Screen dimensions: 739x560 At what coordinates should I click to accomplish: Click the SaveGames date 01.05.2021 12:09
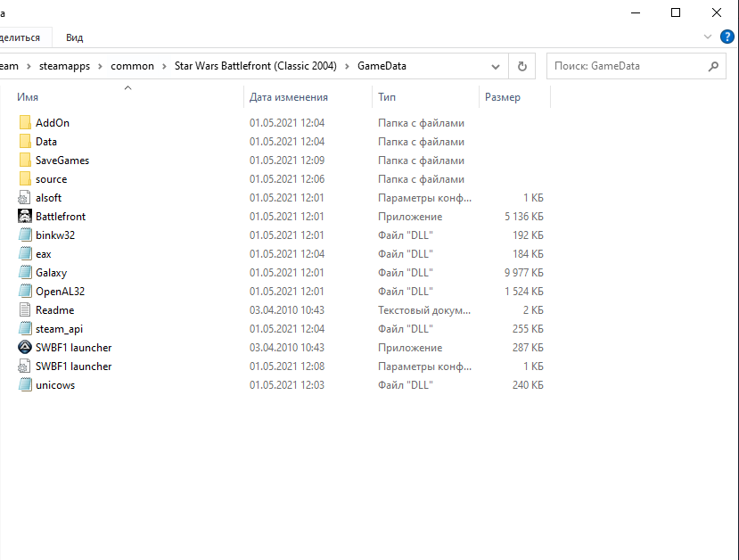coord(286,161)
